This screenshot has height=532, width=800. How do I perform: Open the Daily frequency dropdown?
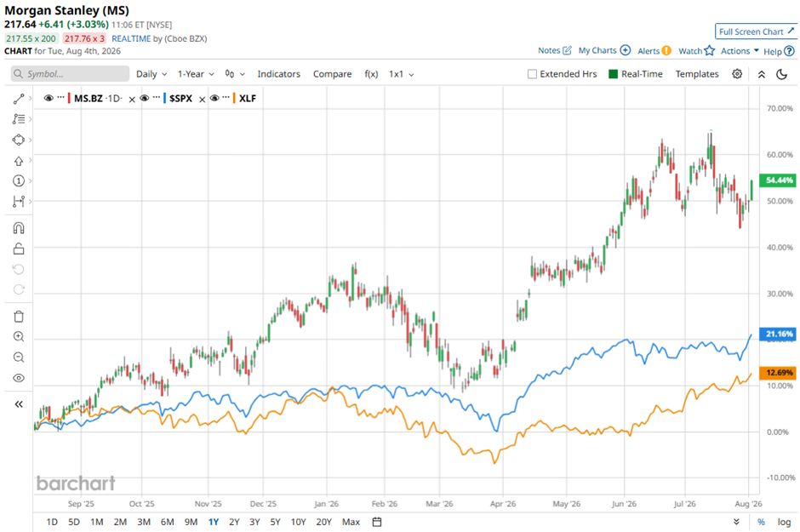pyautogui.click(x=151, y=74)
